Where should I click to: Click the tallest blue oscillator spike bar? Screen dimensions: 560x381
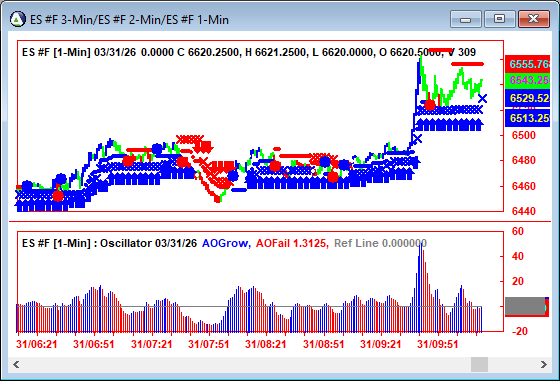[x=421, y=287]
